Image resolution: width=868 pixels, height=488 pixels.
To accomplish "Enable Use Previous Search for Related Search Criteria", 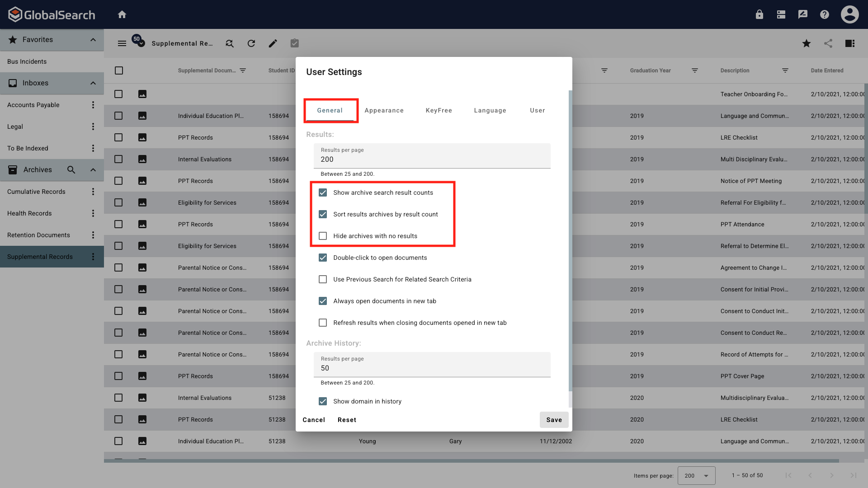I will tap(322, 279).
